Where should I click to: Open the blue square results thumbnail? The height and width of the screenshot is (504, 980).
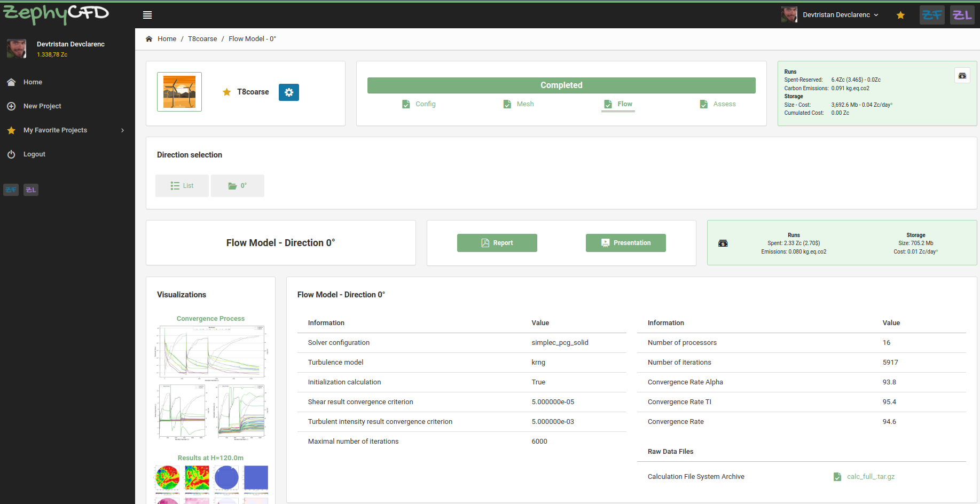(x=256, y=478)
